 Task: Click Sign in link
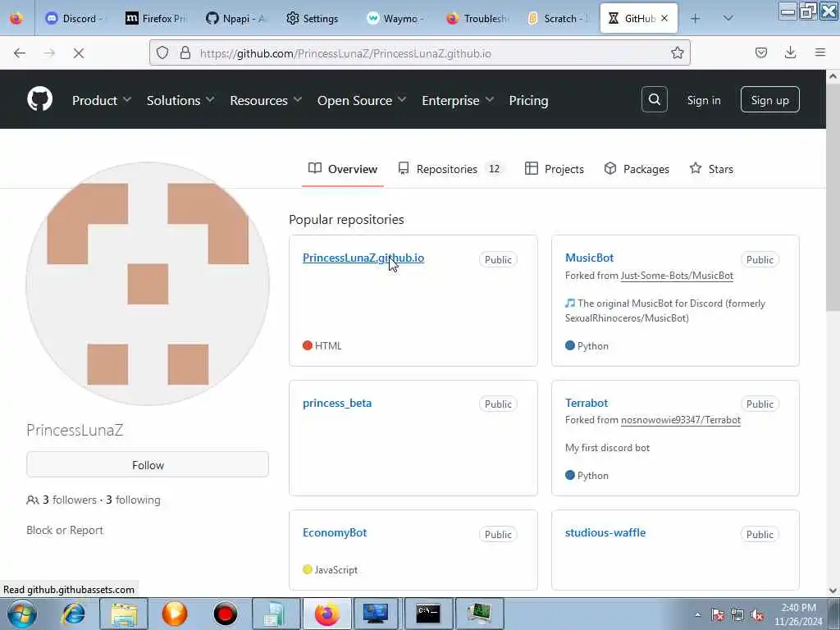click(x=703, y=100)
